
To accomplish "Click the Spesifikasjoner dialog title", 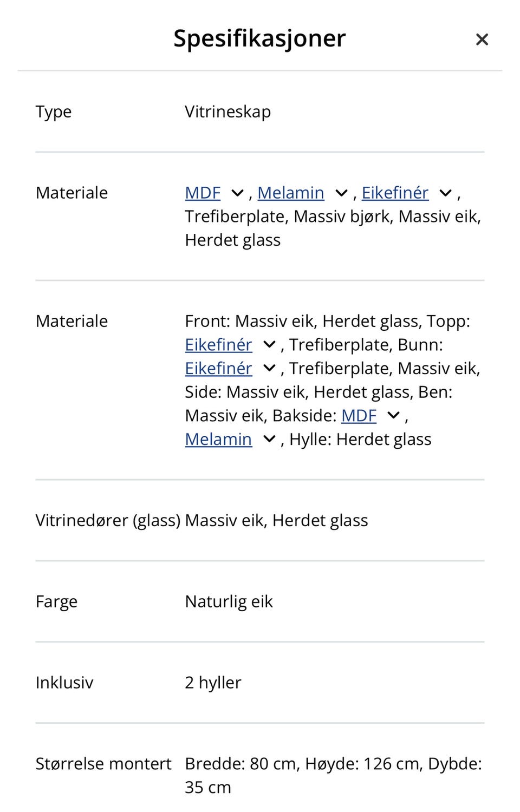I will tap(259, 38).
